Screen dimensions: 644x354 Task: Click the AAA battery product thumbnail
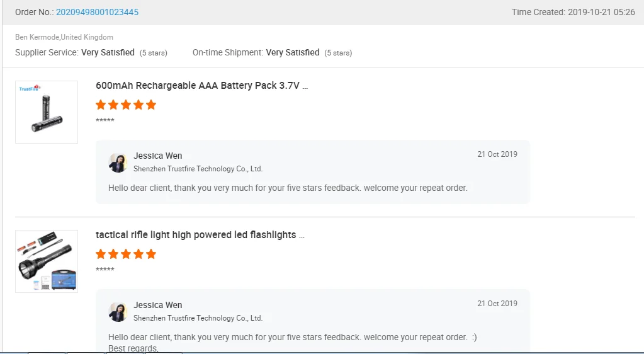pyautogui.click(x=47, y=112)
